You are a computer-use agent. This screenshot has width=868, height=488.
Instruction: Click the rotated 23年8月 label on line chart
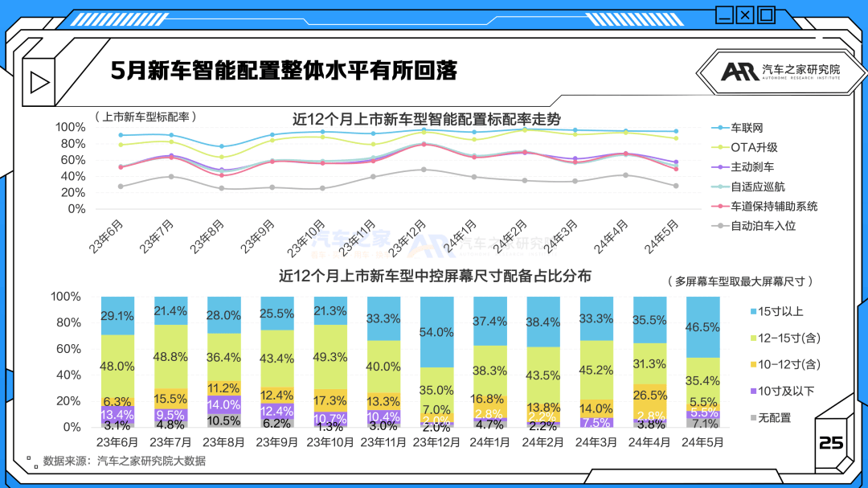point(207,237)
